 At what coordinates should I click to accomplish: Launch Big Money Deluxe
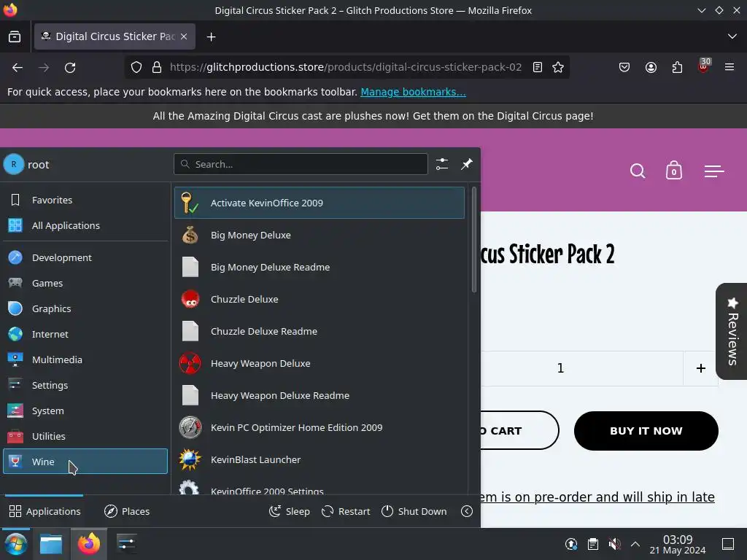tap(320, 236)
